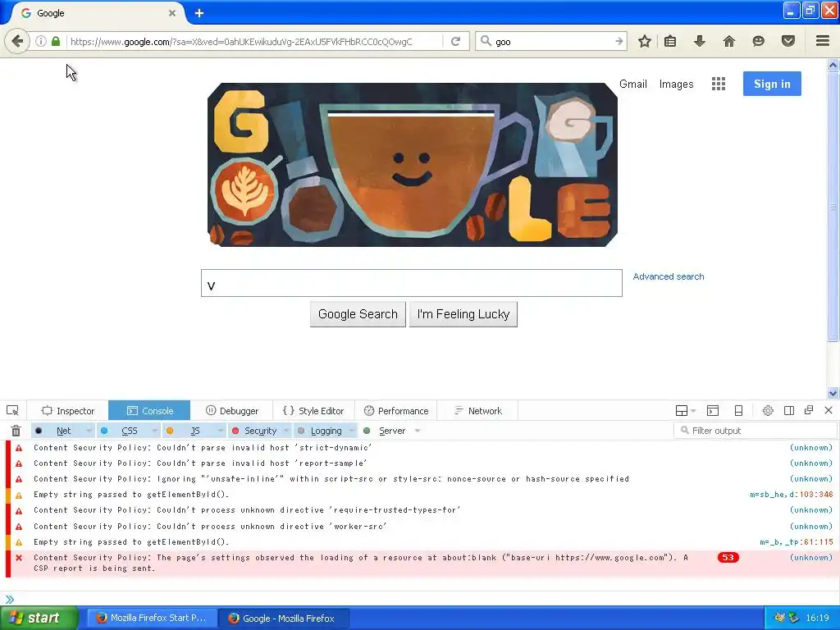
Task: Pick a frame with the frames icon
Action: click(682, 411)
